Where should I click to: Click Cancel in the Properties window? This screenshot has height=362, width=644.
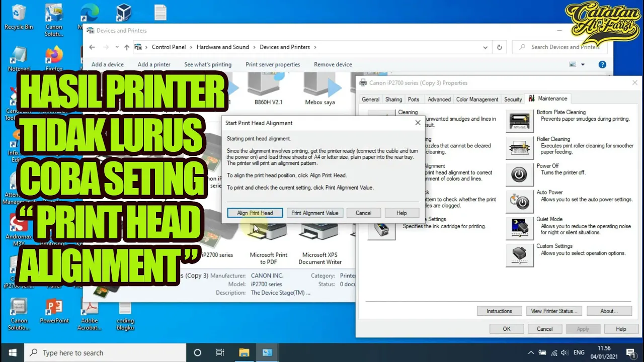coord(544,329)
